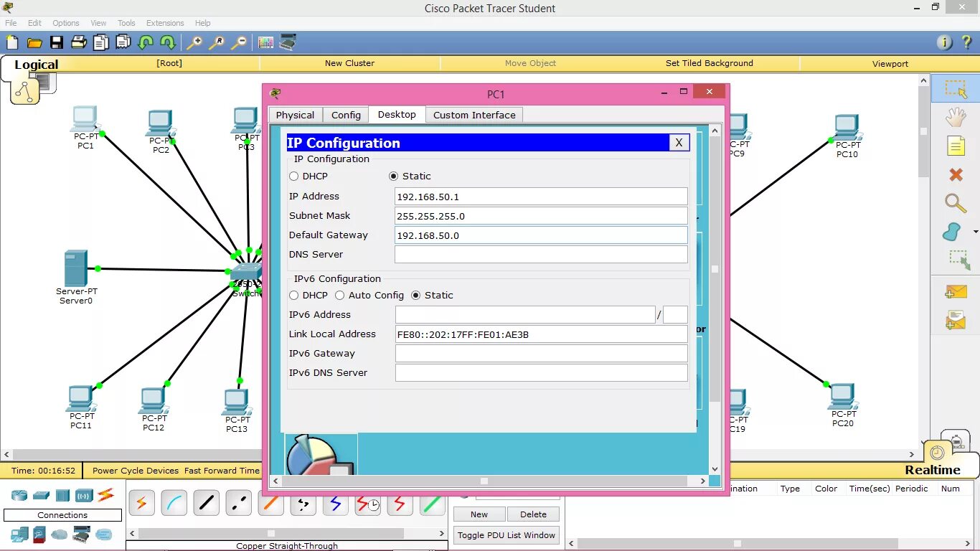Open the Edit menu
The width and height of the screenshot is (980, 551).
click(34, 23)
